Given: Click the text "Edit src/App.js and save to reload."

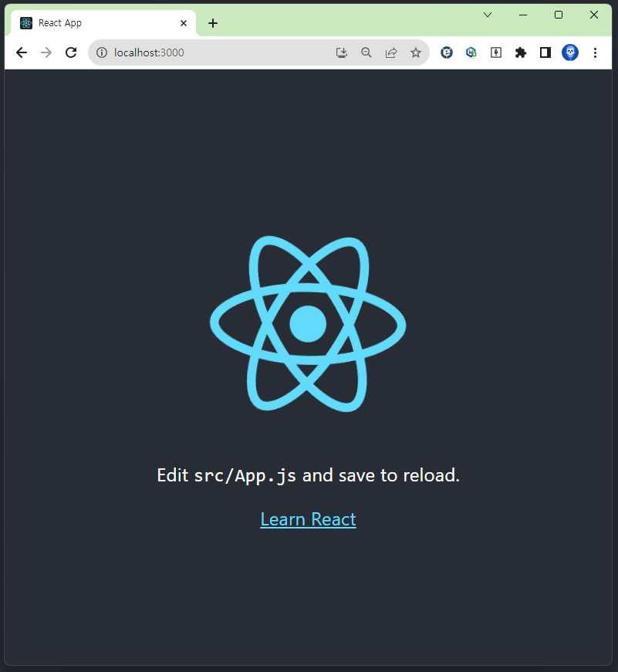Looking at the screenshot, I should (308, 476).
